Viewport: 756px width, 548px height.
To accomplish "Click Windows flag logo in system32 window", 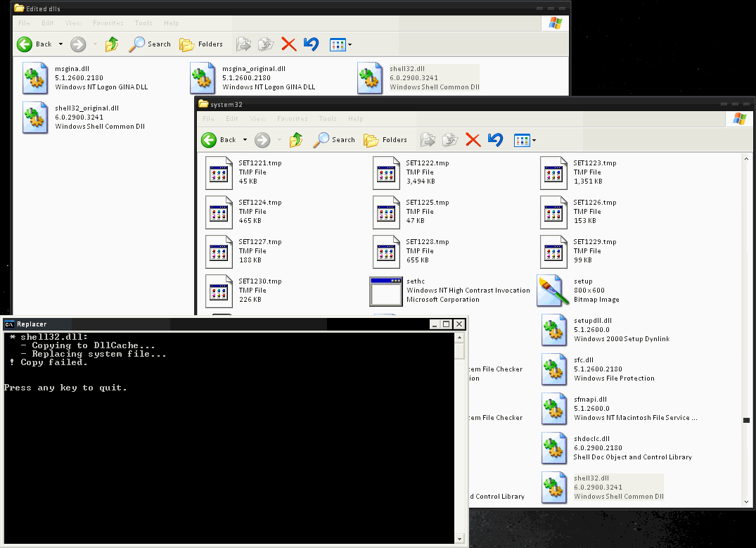I will tap(740, 119).
